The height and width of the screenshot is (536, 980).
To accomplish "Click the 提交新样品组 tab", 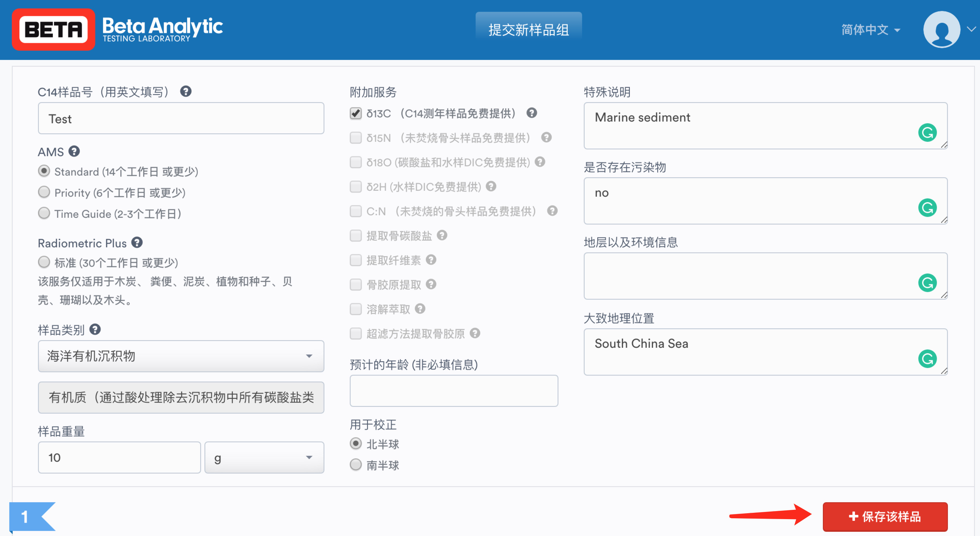I will [x=528, y=30].
